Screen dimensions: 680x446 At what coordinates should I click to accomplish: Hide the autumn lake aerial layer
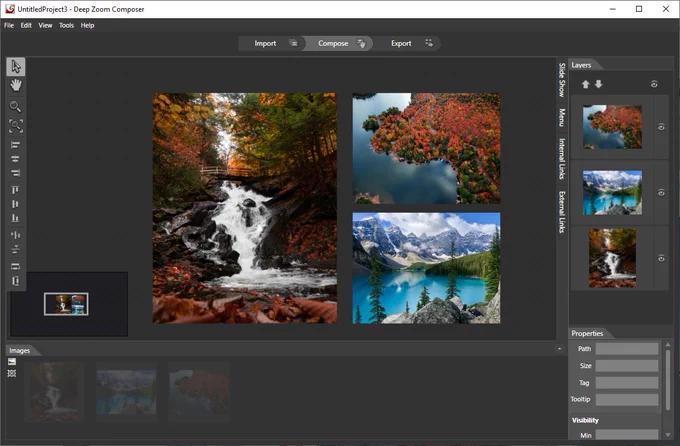point(661,127)
